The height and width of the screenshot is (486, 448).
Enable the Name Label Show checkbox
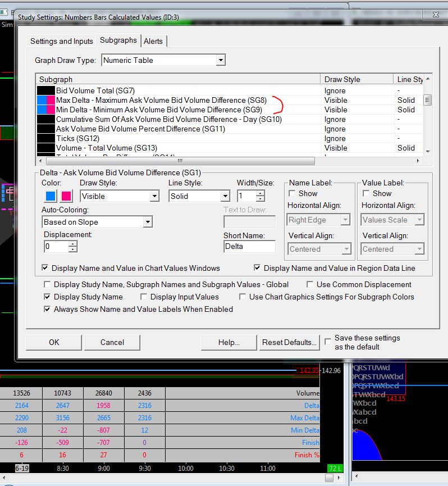click(292, 193)
